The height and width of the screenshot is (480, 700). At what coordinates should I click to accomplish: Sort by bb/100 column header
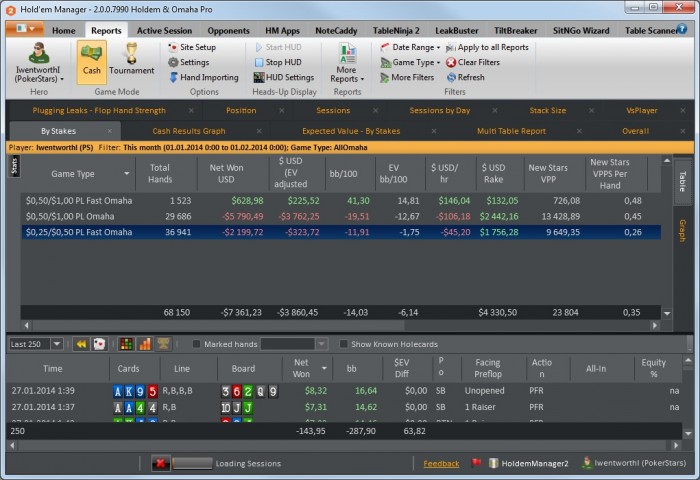[x=343, y=174]
